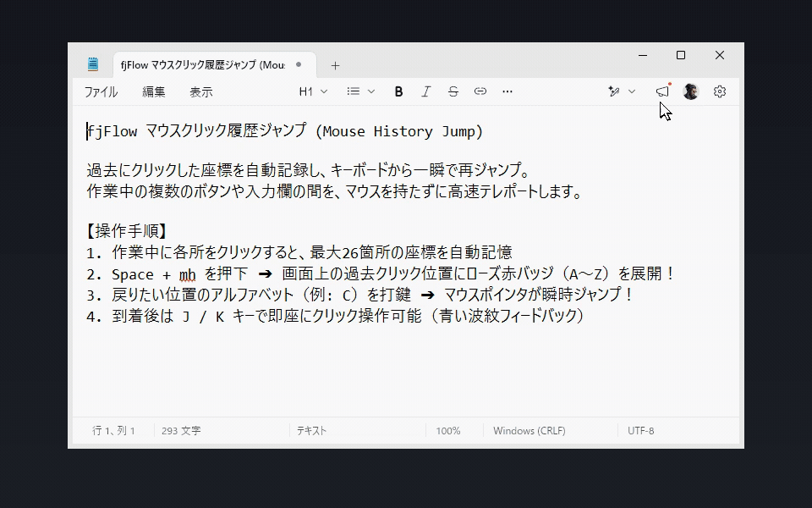This screenshot has width=812, height=508.
Task: Add a new tab with plus button
Action: tap(335, 65)
